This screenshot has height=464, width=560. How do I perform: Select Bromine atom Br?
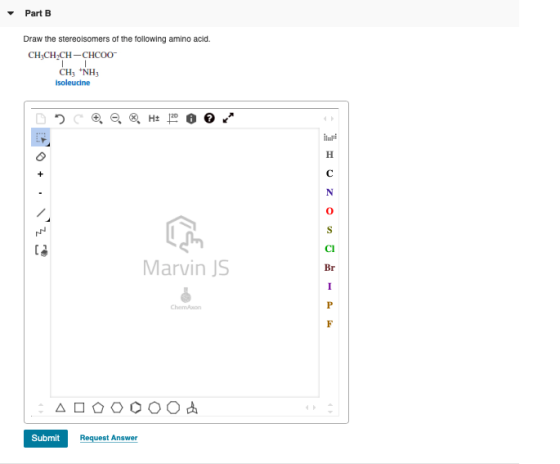coord(330,268)
